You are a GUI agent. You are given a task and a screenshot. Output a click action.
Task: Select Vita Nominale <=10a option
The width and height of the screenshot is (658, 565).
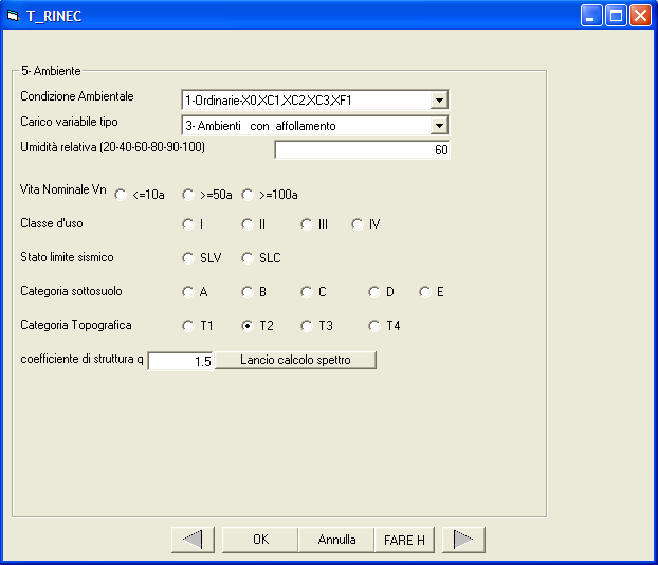[121, 194]
